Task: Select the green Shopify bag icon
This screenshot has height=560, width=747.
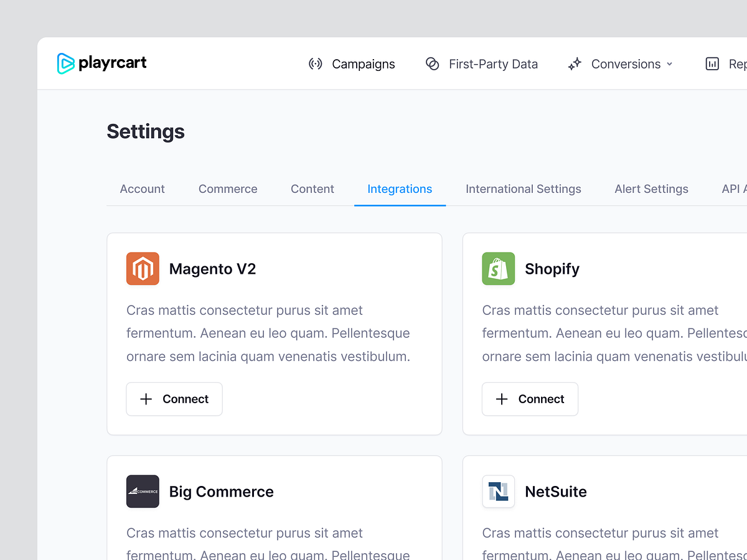Action: point(498,268)
